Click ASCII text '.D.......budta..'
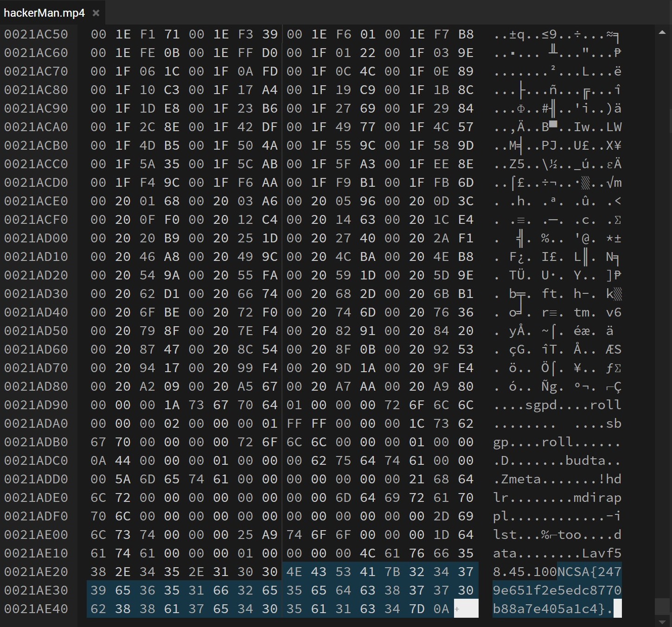 [x=557, y=461]
